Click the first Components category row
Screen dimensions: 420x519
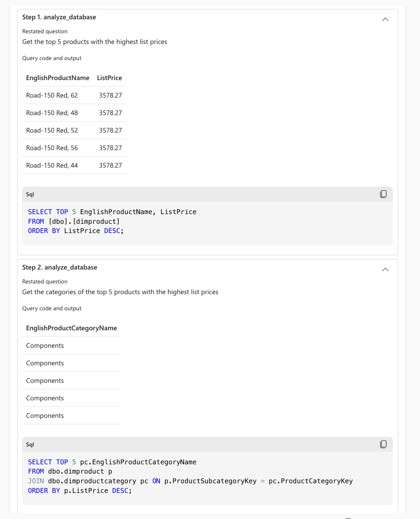pos(45,346)
